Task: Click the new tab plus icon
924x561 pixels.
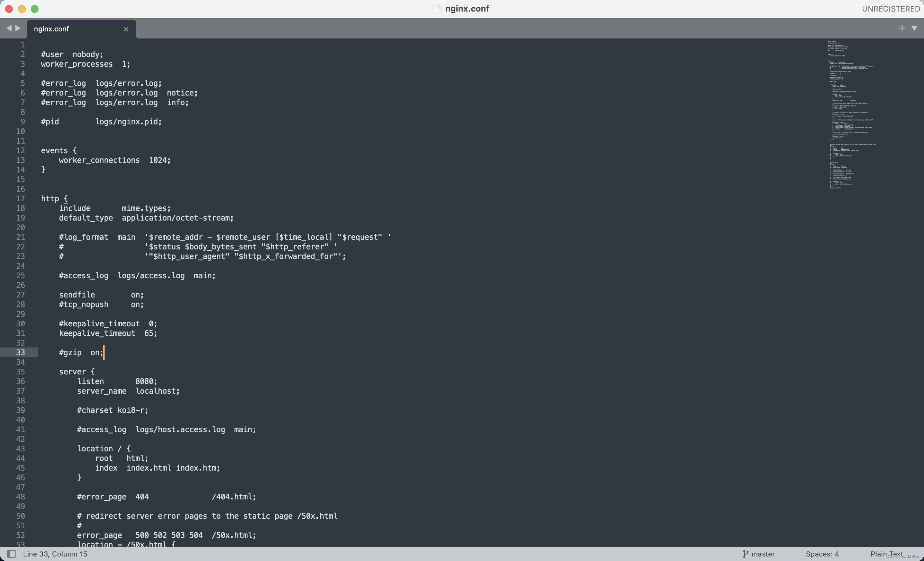Action: [902, 28]
